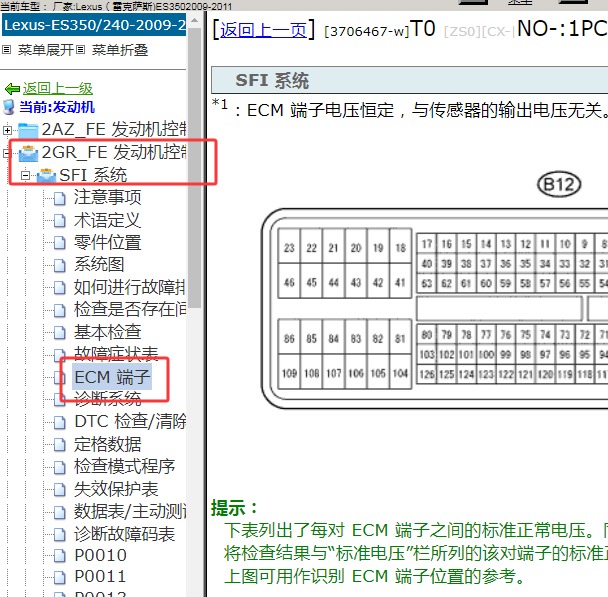Open the 诊断系统 tree item
This screenshot has height=597, width=608.
point(107,398)
